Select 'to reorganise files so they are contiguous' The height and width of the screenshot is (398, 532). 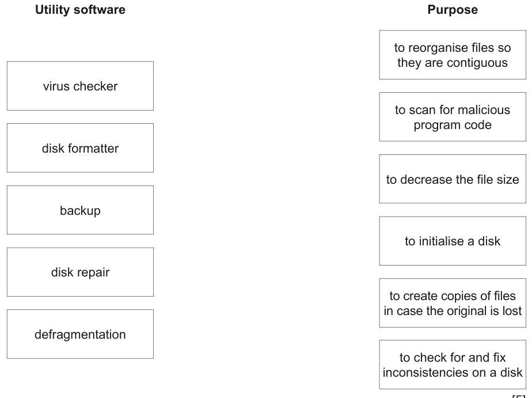453,55
